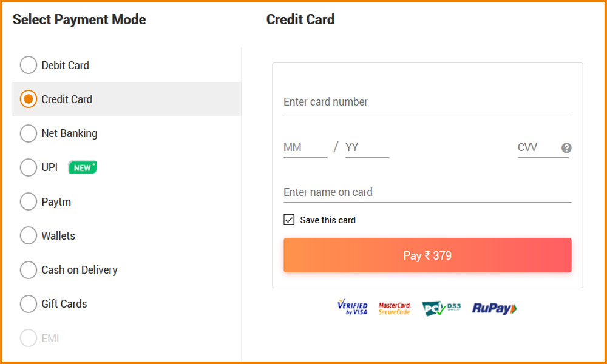Toggle the Save this card checkbox
This screenshot has height=364, width=607.
[x=289, y=220]
